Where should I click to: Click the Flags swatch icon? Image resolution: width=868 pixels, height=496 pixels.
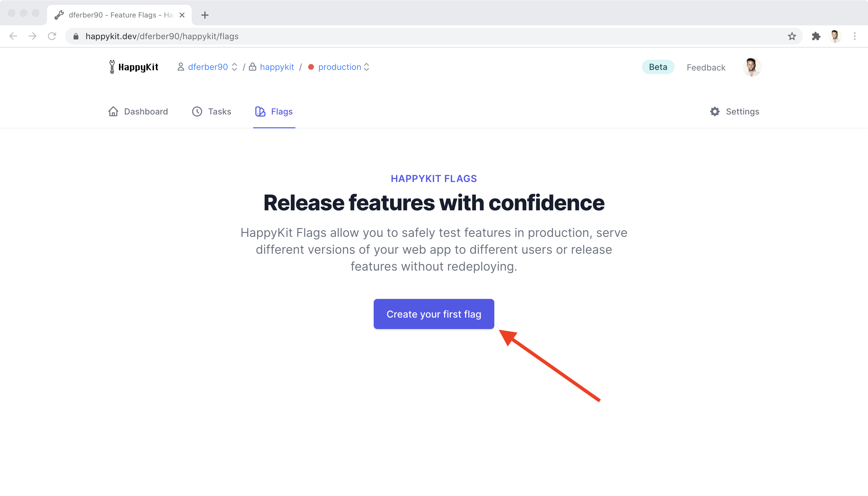coord(260,111)
